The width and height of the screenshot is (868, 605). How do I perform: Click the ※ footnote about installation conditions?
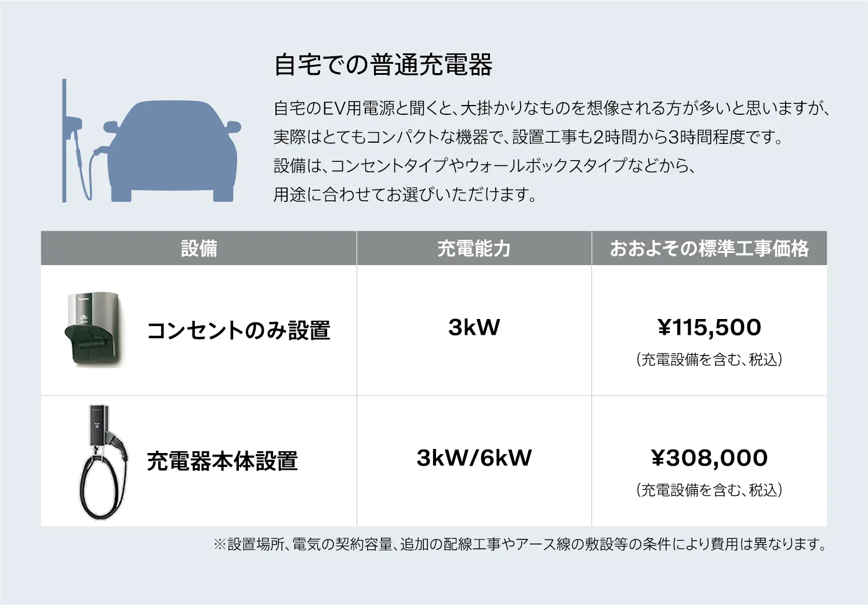coord(520,544)
